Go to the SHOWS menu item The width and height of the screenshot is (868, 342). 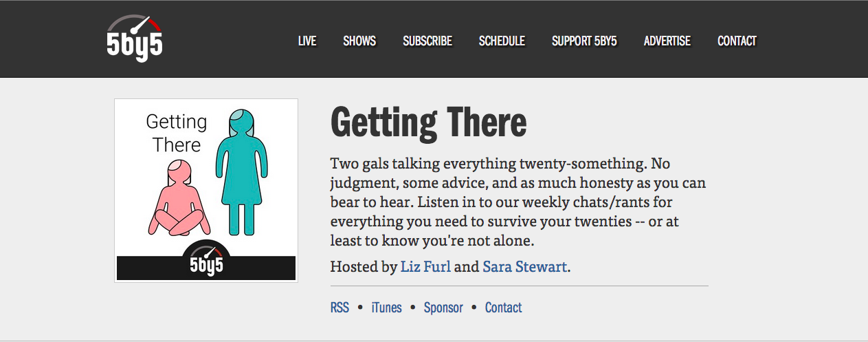(359, 41)
